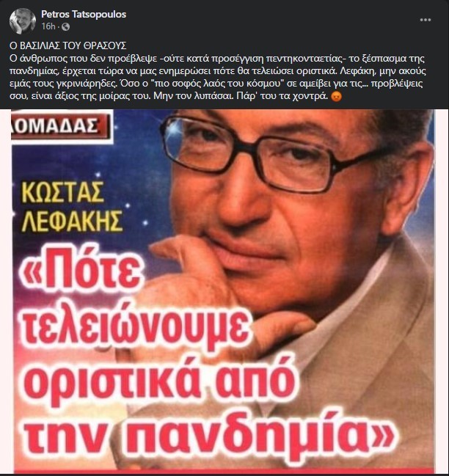Click the red ΟΜΑΔΑΣ label in the image
The image size is (449, 476).
click(x=59, y=127)
